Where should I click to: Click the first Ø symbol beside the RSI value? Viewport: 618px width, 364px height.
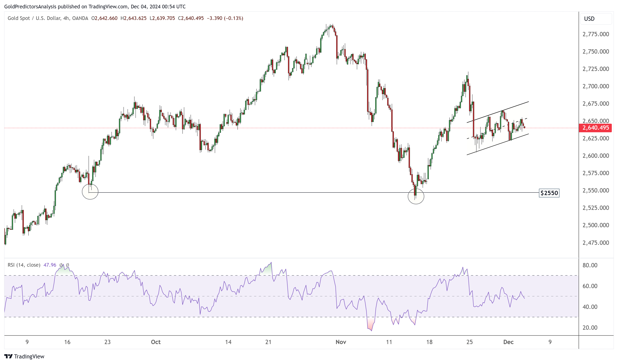(61, 265)
